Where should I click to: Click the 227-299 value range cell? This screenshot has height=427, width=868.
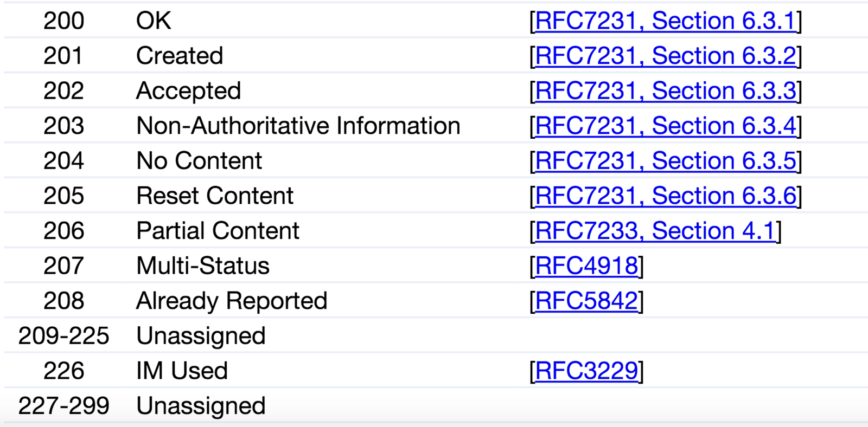64,406
